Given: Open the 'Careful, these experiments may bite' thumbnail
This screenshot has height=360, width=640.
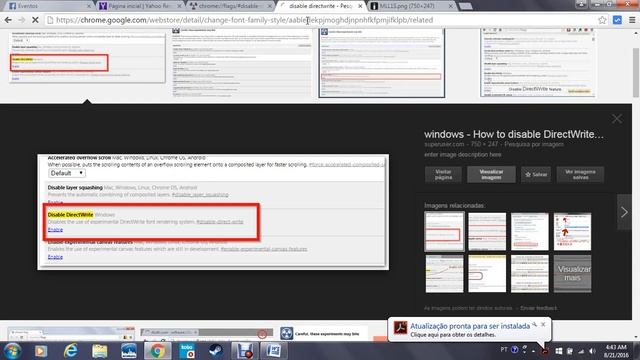Looking at the screenshot, I should point(324,333).
